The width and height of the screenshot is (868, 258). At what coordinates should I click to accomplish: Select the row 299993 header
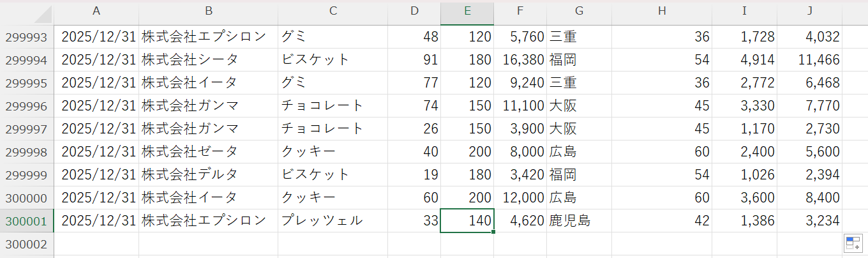pos(27,37)
